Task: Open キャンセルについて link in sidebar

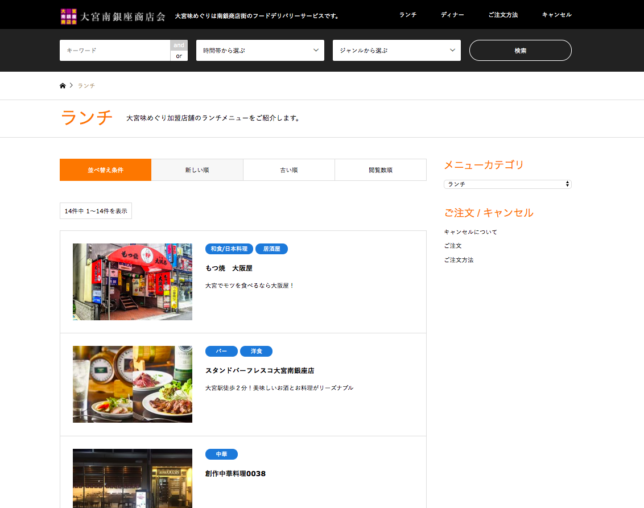Action: point(470,232)
